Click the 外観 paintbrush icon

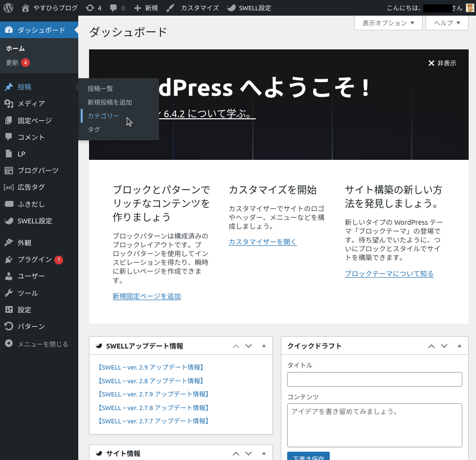coord(9,242)
